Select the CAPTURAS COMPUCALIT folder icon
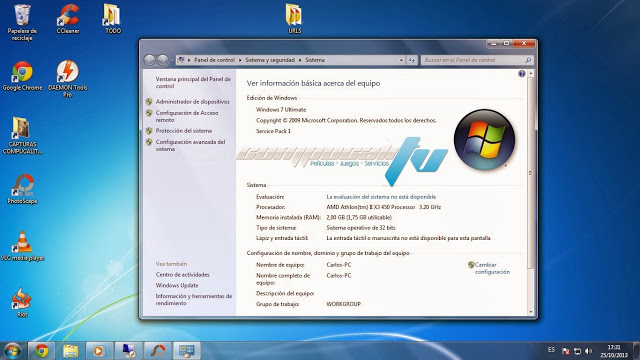This screenshot has height=360, width=640. [22, 136]
